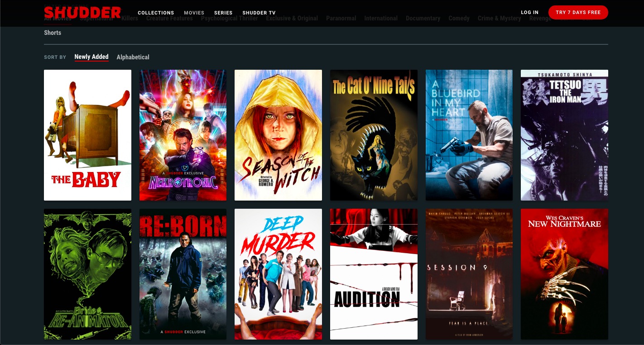Open Wes Craven's New Nightmare poster
Viewport: 644px width, 345px height.
click(x=564, y=274)
